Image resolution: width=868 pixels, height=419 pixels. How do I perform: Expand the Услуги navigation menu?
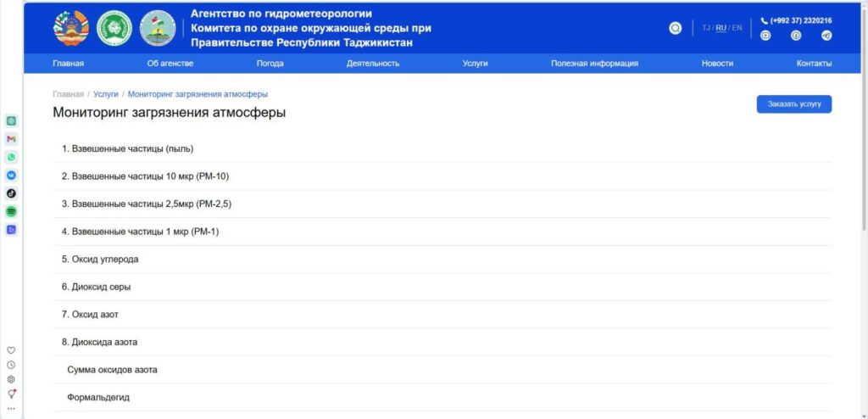(475, 64)
